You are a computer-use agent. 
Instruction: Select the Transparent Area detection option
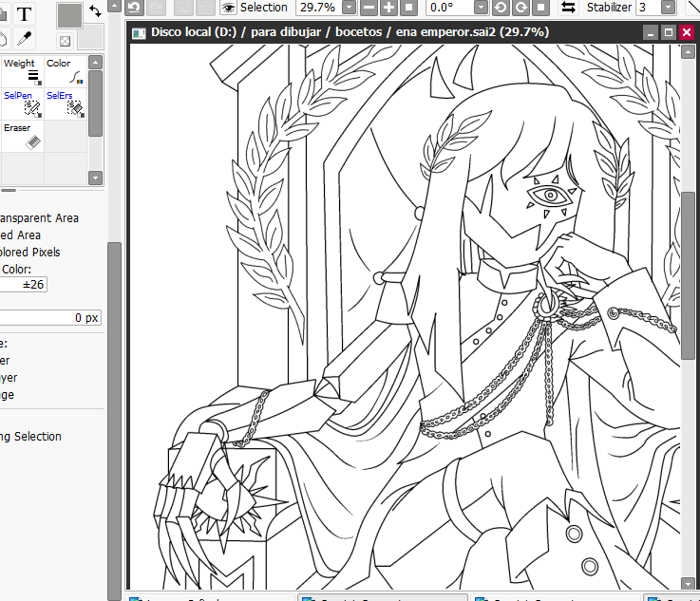tap(39, 218)
